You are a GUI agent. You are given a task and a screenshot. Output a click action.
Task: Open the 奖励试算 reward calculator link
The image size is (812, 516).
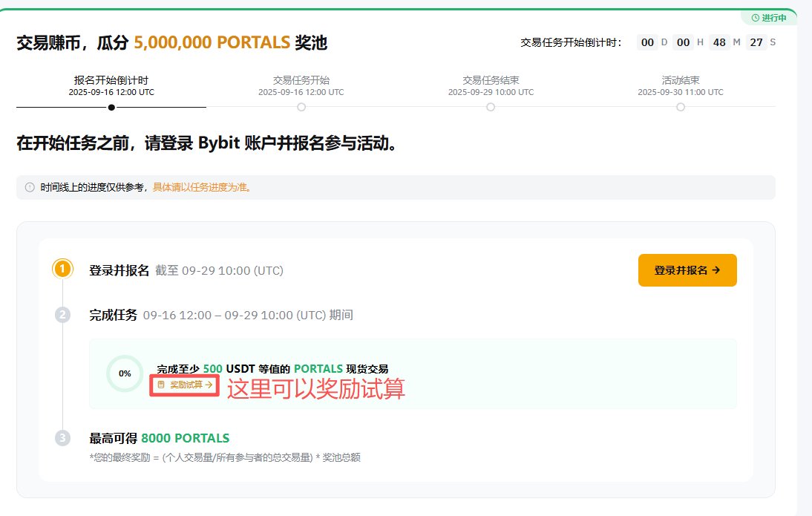(185, 385)
